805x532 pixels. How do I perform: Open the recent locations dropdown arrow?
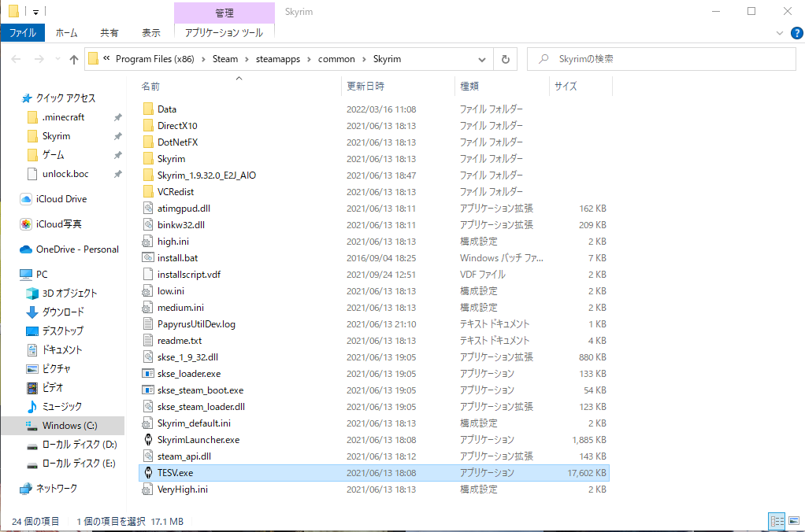57,60
